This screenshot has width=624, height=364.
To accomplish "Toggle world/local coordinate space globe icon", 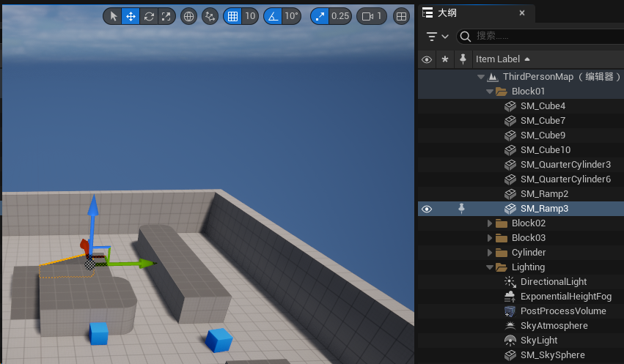I will (x=189, y=16).
